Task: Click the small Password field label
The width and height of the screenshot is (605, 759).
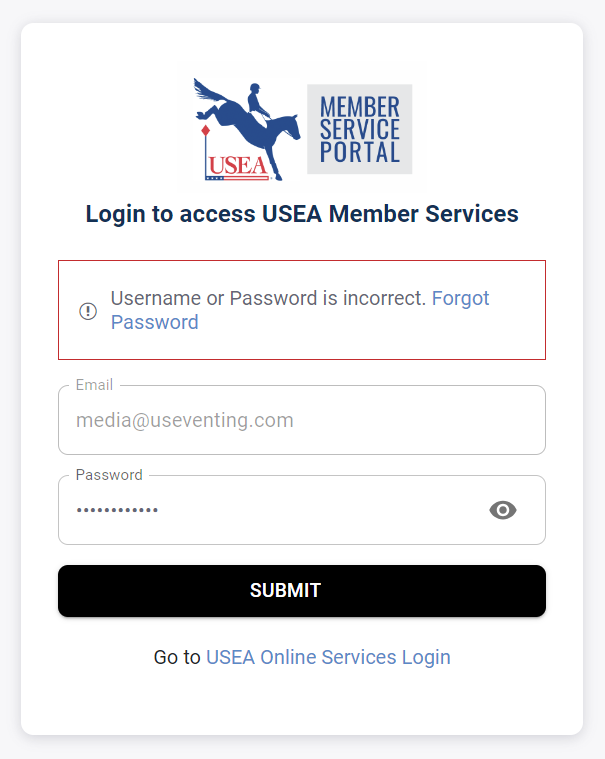Action: [x=109, y=475]
